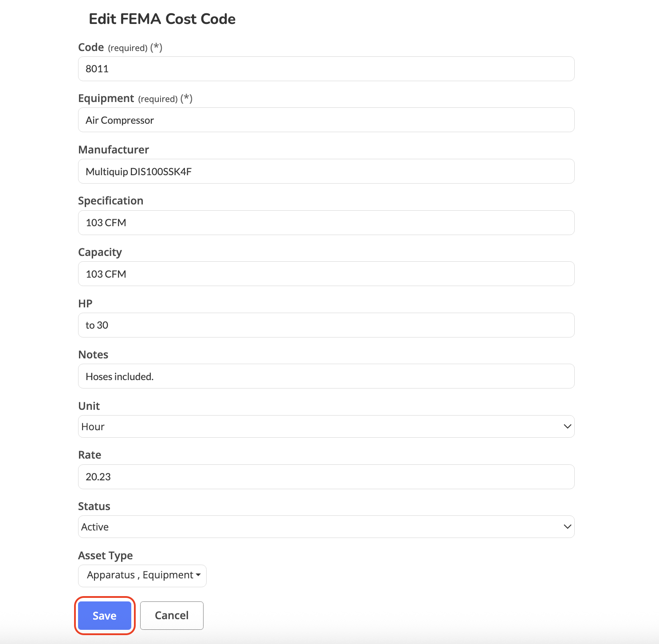Click the Notes field with Hoses included
Image resolution: width=659 pixels, height=644 pixels.
click(x=326, y=376)
